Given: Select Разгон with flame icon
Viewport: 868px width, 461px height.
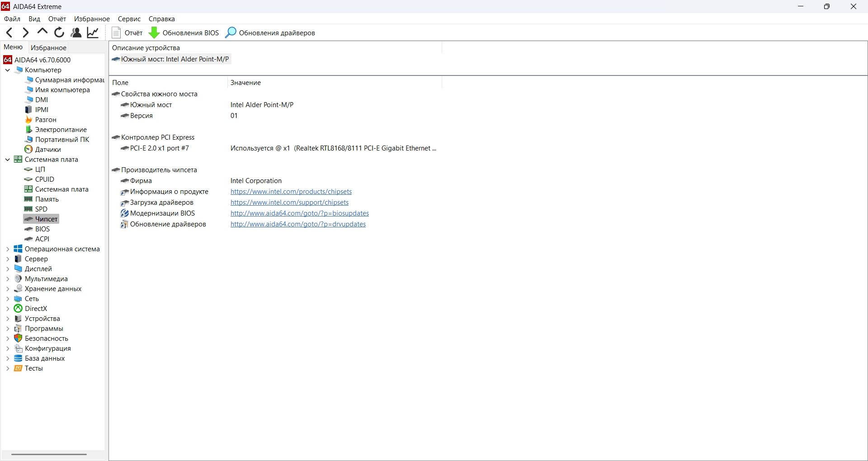Looking at the screenshot, I should tap(41, 120).
